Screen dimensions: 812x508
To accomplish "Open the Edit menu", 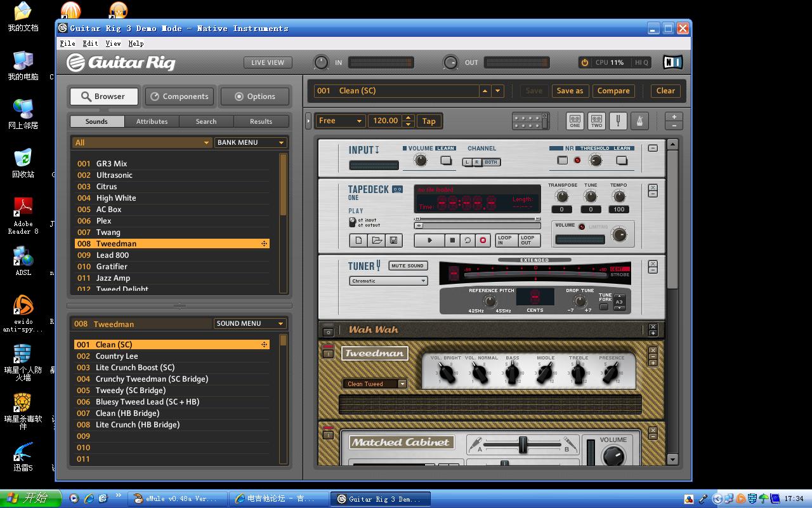I will click(x=90, y=43).
